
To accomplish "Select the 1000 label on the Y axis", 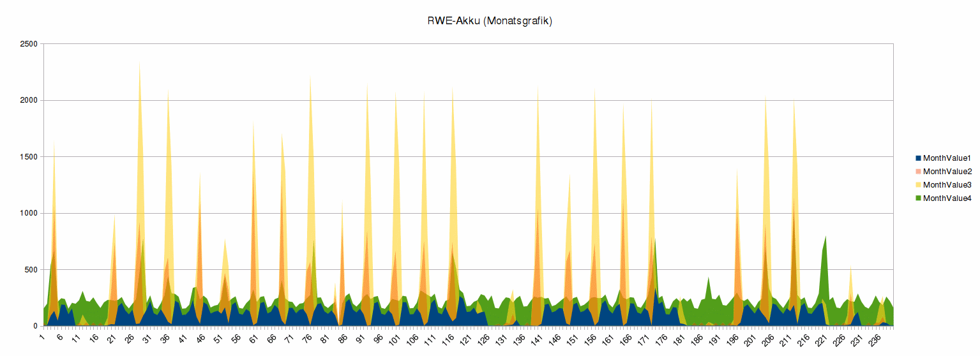I will pyautogui.click(x=29, y=213).
